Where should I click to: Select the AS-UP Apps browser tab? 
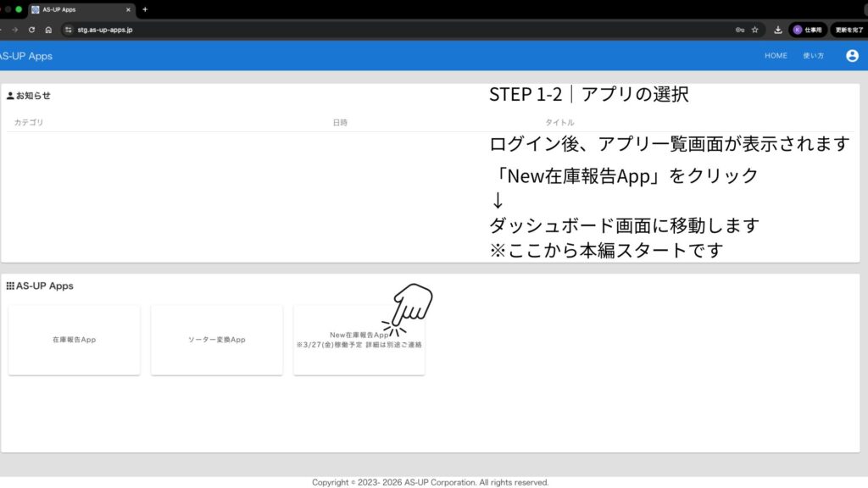pyautogui.click(x=76, y=9)
